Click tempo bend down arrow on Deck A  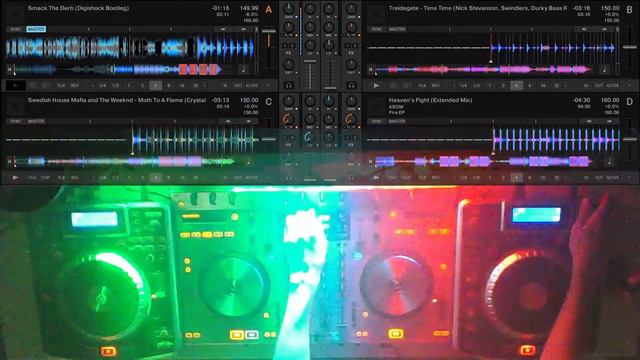coord(222,29)
